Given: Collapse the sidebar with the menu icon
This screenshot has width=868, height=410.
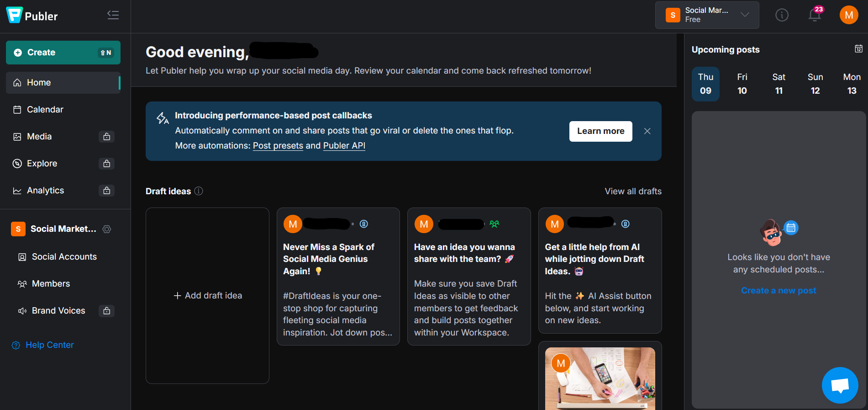Looking at the screenshot, I should [x=113, y=15].
